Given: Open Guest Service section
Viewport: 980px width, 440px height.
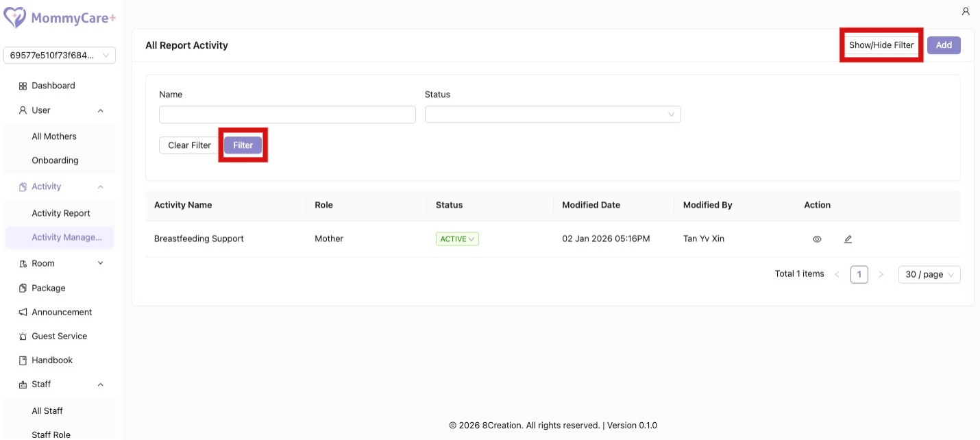Looking at the screenshot, I should [x=59, y=336].
